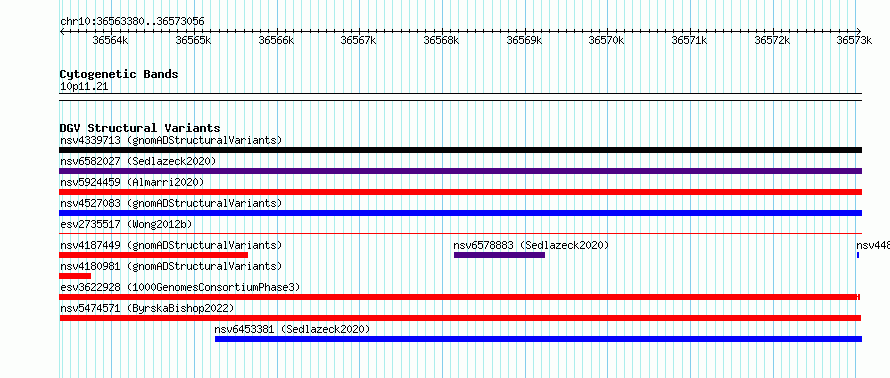This screenshot has width=890, height=378.
Task: Open the esv2735517 (Wong2012b) label
Action: (x=126, y=224)
